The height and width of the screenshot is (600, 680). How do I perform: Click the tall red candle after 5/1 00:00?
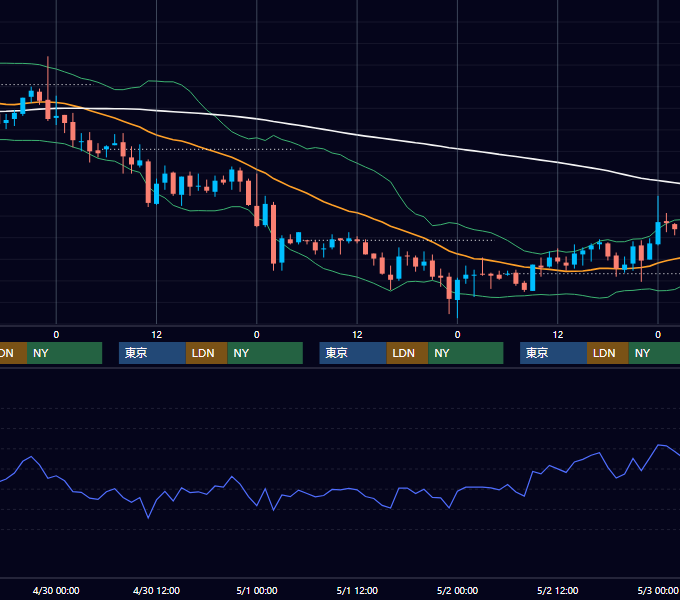coord(273,235)
